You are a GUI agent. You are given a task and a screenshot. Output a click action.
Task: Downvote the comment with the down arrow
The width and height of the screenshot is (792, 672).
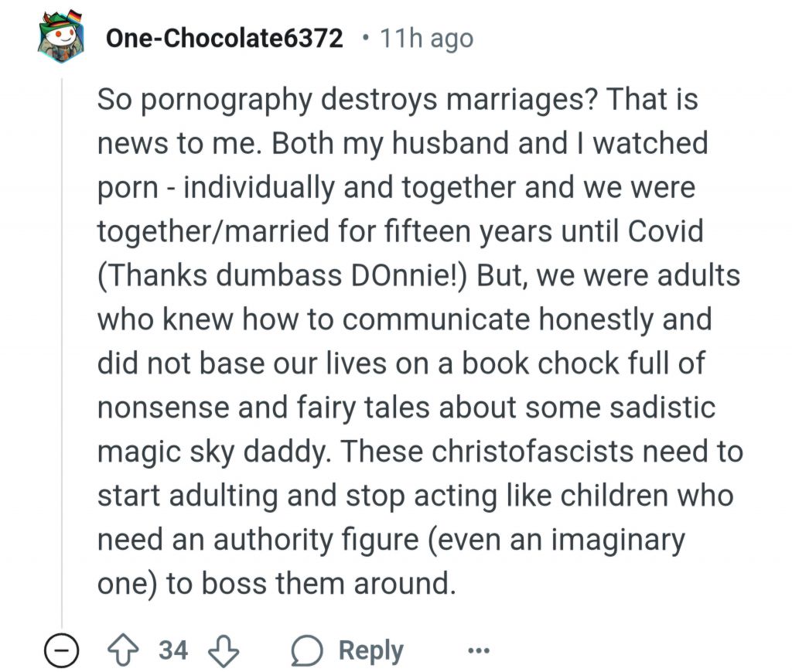pyautogui.click(x=224, y=650)
